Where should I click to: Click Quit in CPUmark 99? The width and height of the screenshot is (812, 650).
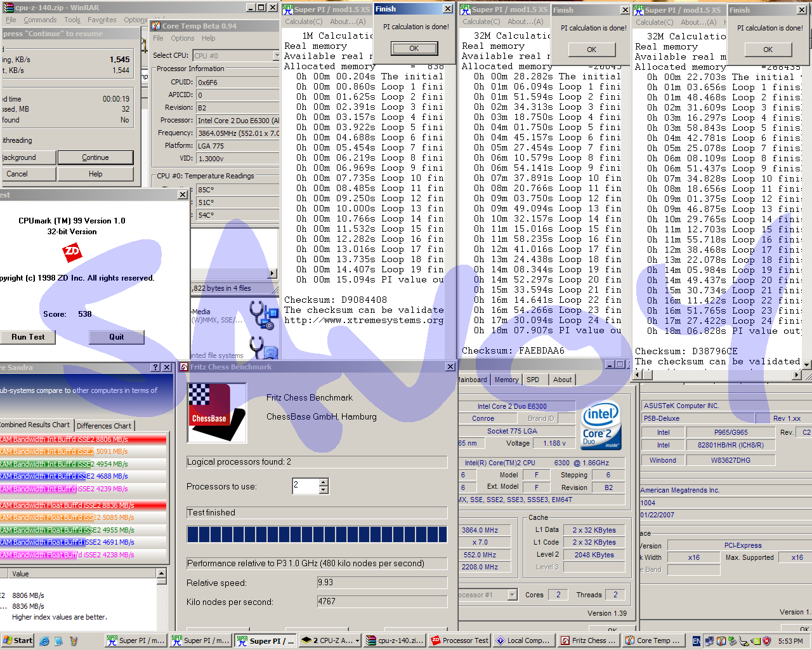[x=117, y=337]
